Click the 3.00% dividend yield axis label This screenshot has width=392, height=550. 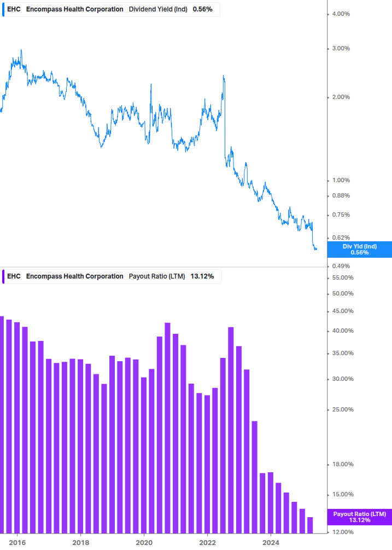(341, 48)
